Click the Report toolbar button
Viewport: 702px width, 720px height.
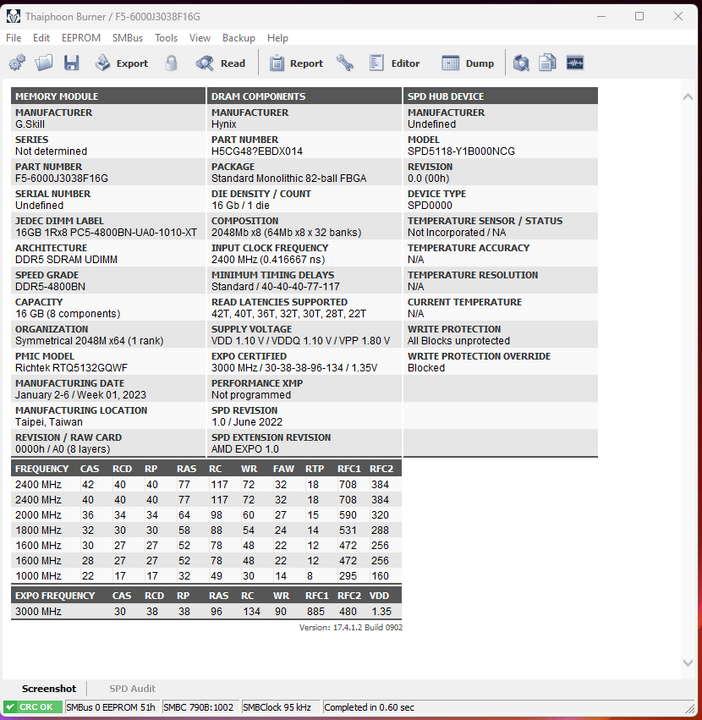click(x=296, y=63)
